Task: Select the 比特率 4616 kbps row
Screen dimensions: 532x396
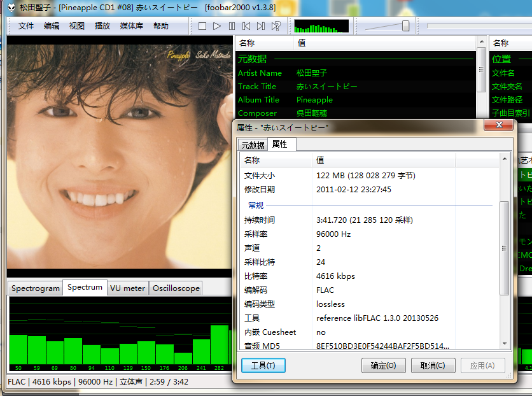Action: [370, 276]
